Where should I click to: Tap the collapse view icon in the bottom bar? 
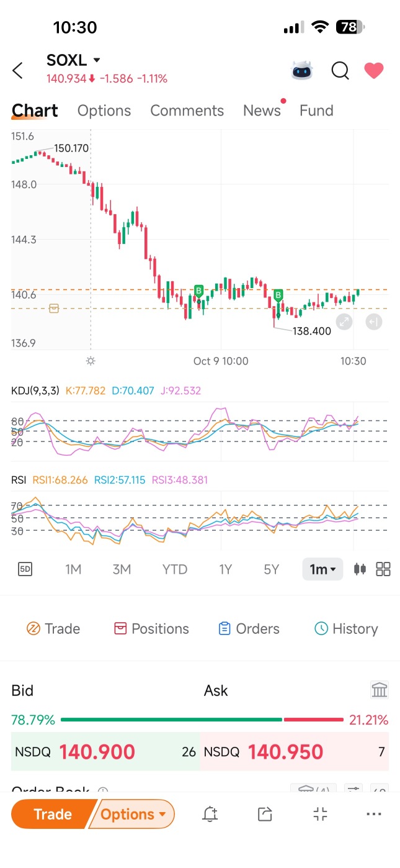320,815
